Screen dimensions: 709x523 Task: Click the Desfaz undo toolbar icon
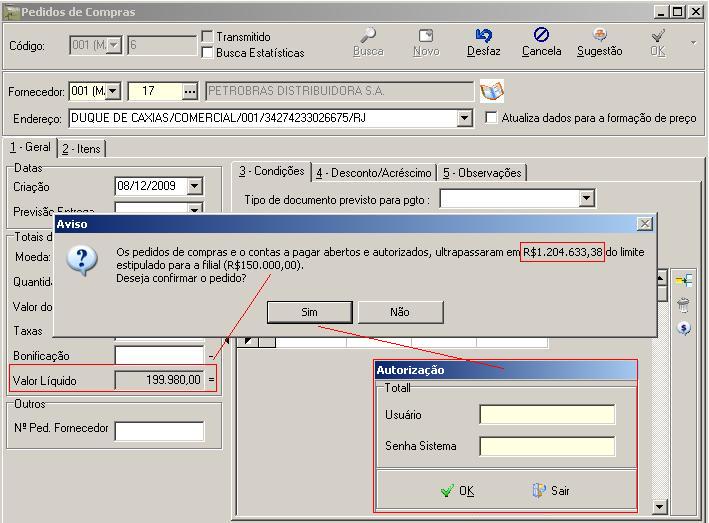(x=483, y=35)
